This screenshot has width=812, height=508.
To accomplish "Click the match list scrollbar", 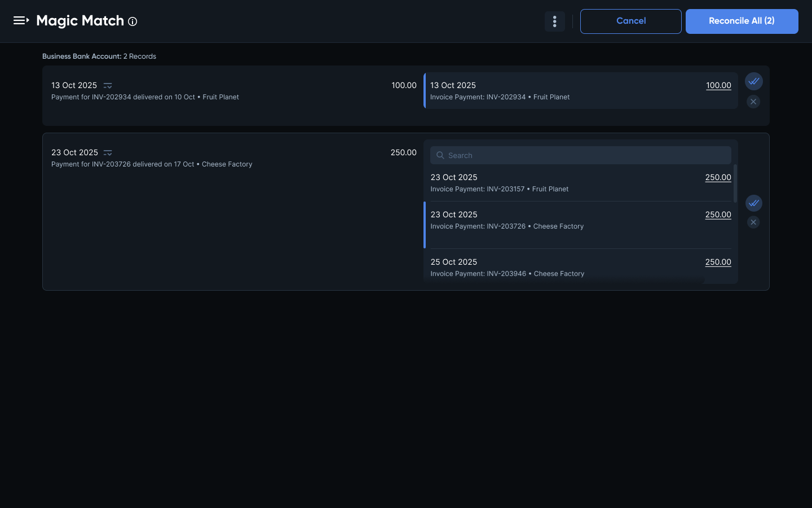I will (x=735, y=183).
